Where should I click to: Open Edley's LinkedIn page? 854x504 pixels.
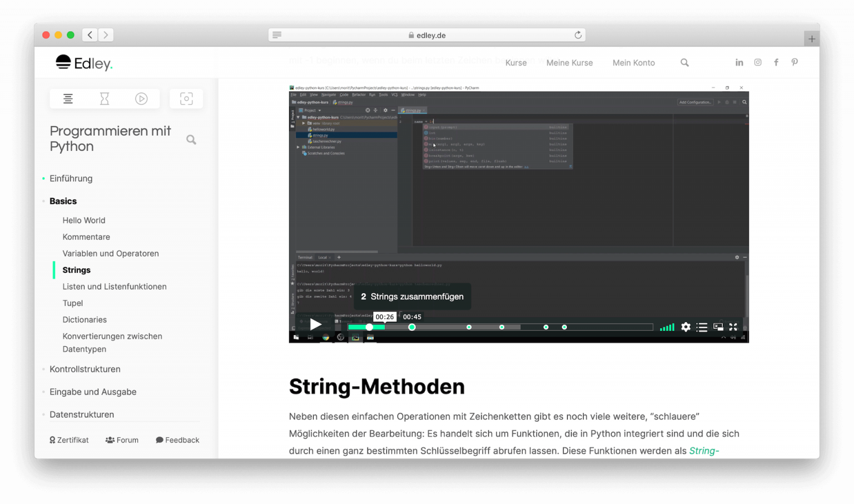pyautogui.click(x=739, y=62)
